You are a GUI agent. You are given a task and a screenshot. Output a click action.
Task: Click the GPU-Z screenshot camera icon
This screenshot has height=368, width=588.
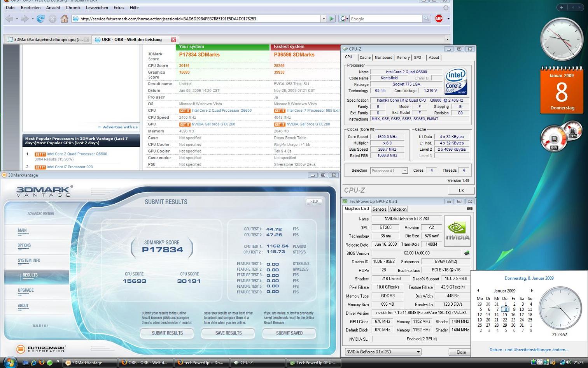[x=469, y=209]
